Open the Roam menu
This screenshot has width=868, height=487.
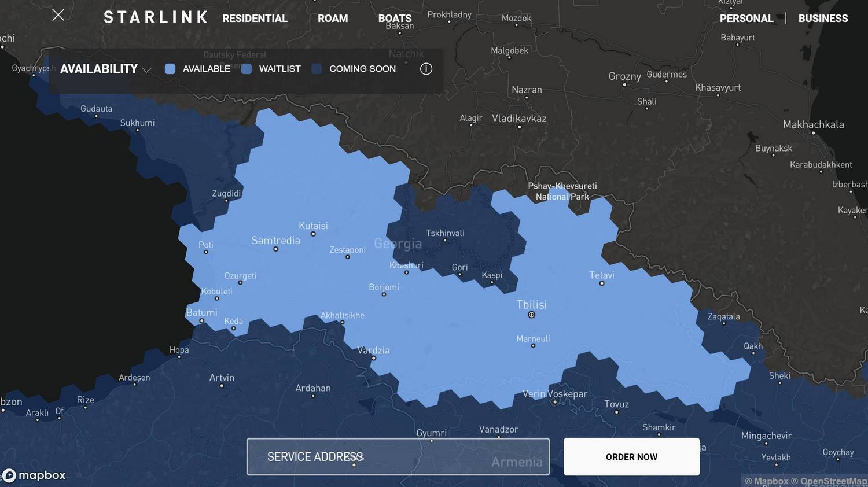(333, 19)
